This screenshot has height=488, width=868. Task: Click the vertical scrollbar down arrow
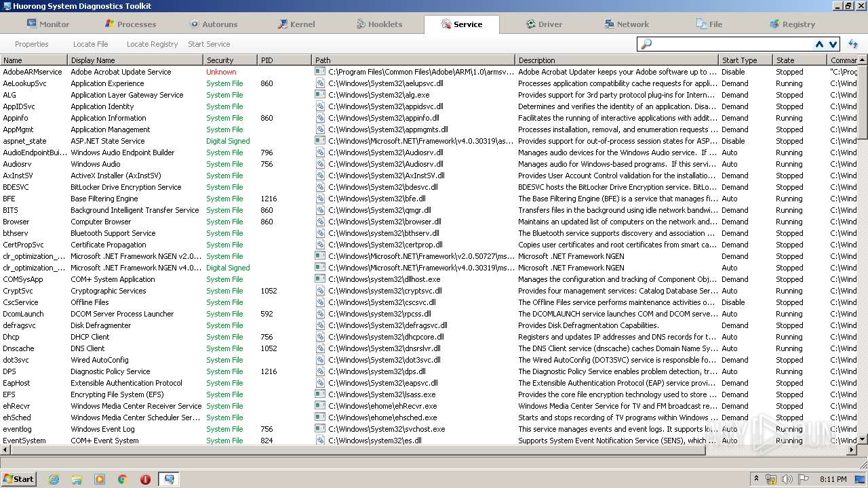pos(863,439)
